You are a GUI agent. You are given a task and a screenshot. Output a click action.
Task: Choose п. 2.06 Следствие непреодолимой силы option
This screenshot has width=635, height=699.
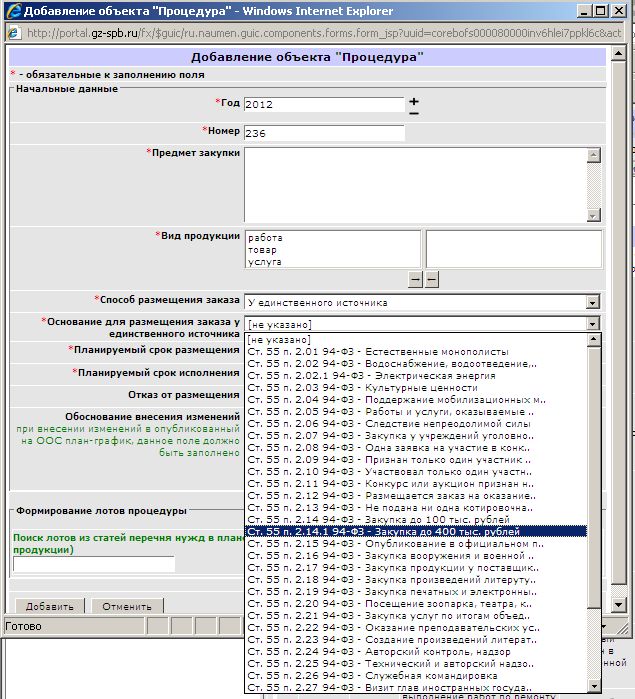click(416, 424)
